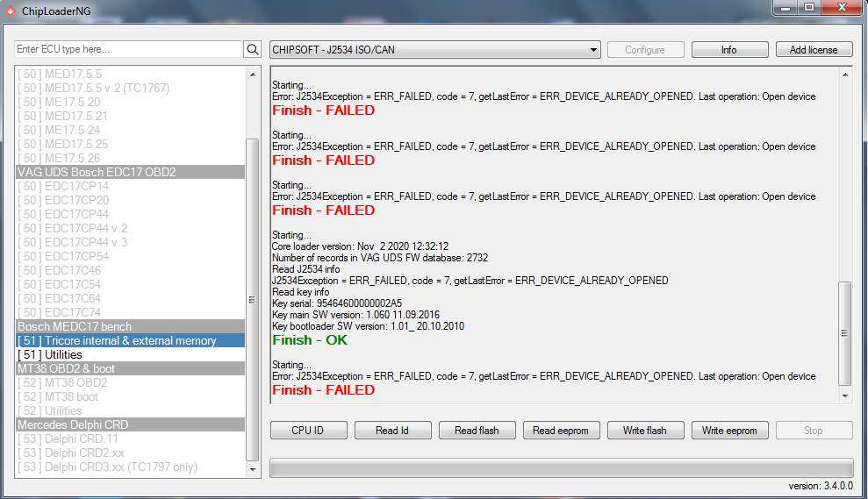Viewport: 868px width, 499px height.
Task: Click the search magnifier icon
Action: [x=253, y=50]
